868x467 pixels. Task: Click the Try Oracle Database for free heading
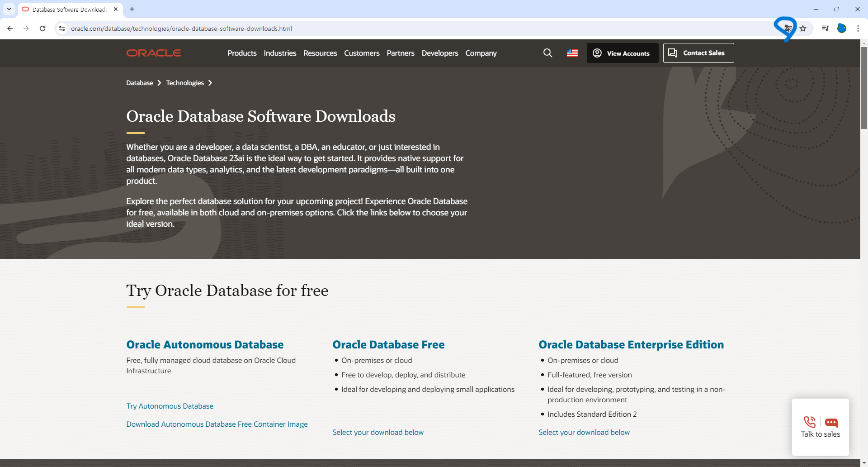(227, 290)
